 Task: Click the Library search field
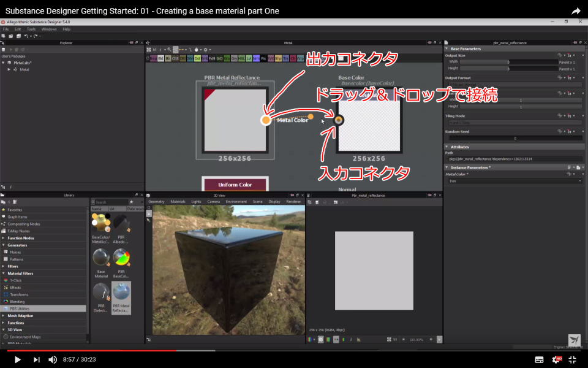tap(111, 202)
